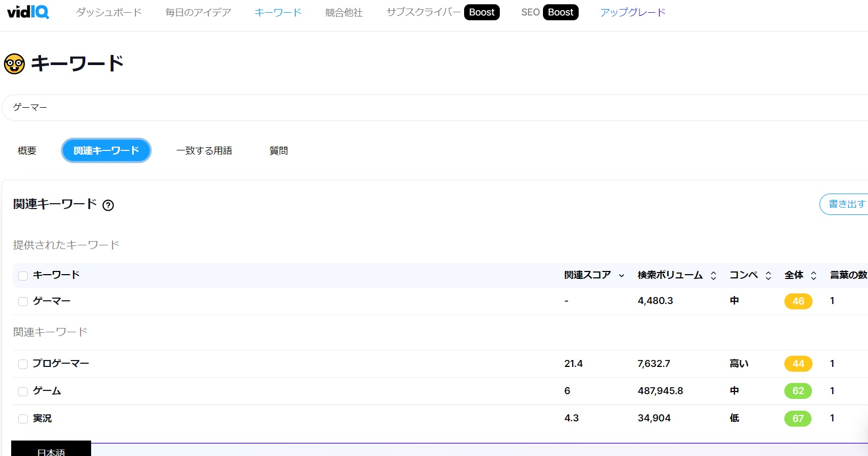Click the vidIQ logo
This screenshot has height=456, width=868.
pyautogui.click(x=28, y=12)
